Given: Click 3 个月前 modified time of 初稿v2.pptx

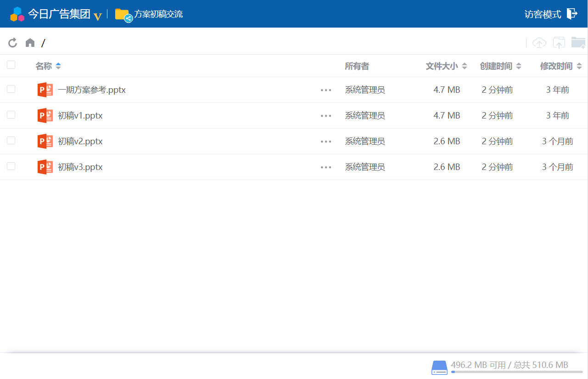Looking at the screenshot, I should [x=558, y=141].
